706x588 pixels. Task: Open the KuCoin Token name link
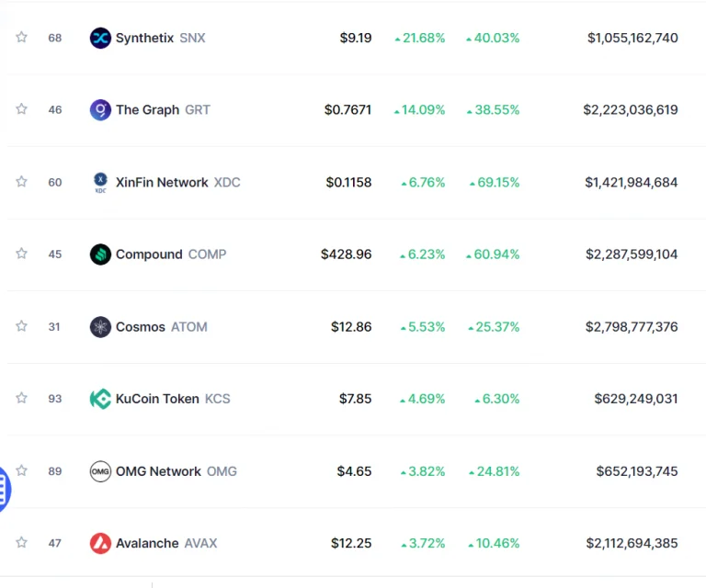tap(157, 399)
